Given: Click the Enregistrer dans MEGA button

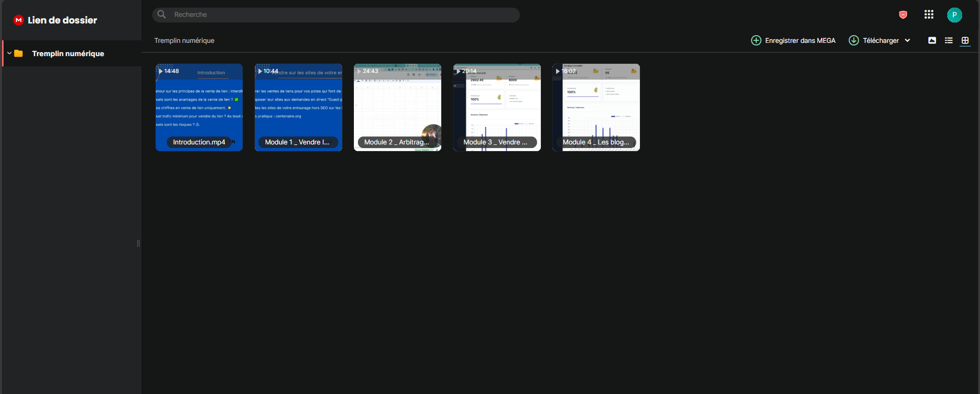Looking at the screenshot, I should click(x=793, y=40).
